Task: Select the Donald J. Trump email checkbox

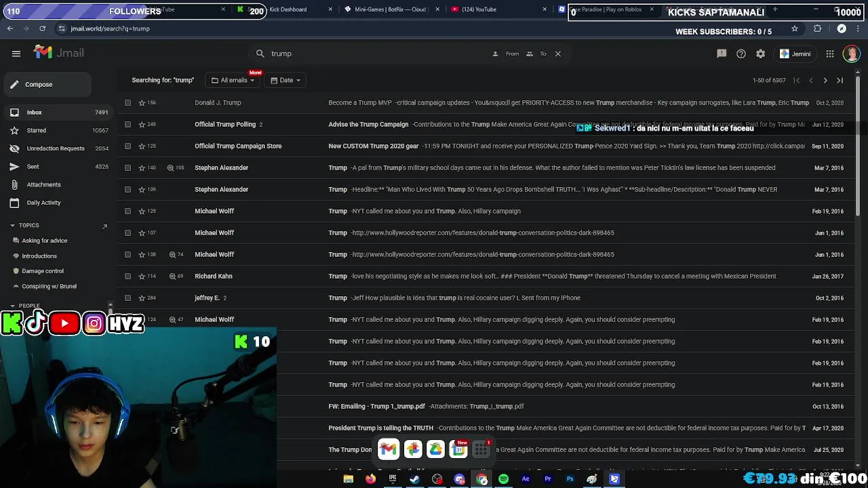Action: (x=127, y=102)
